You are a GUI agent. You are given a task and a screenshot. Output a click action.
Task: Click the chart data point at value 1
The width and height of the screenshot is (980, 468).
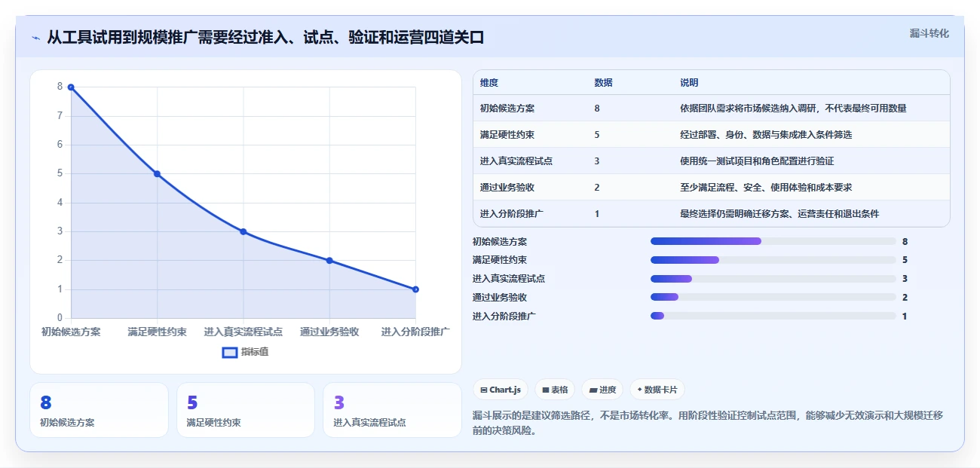(415, 289)
